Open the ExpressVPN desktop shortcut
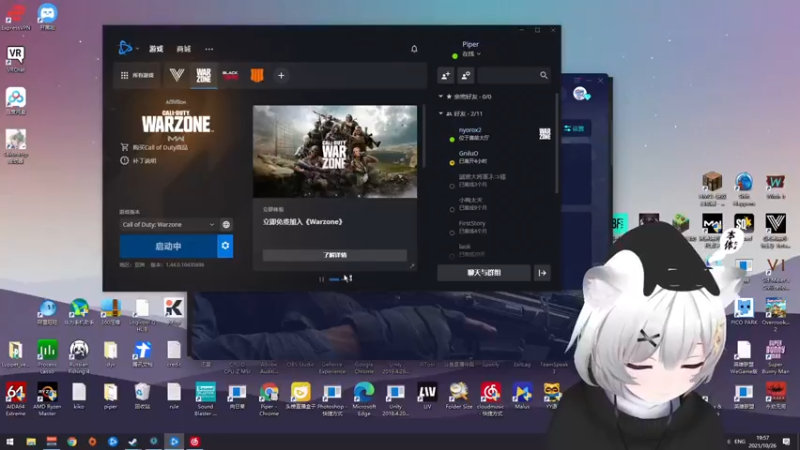800x450 pixels. pos(15,17)
